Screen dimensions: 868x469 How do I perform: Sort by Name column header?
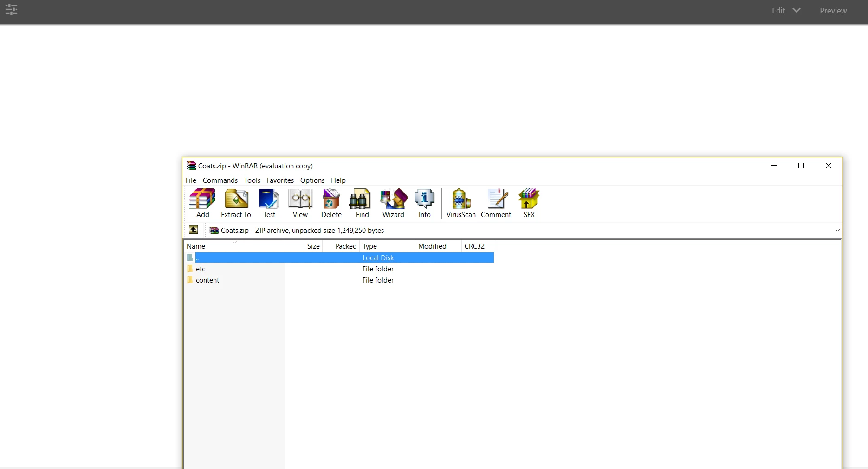pos(234,246)
